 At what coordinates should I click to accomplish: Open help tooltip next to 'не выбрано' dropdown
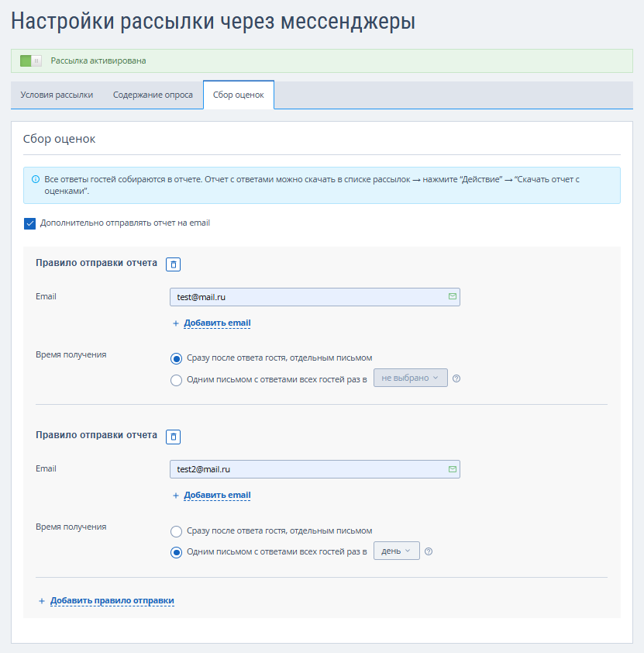pos(456,378)
